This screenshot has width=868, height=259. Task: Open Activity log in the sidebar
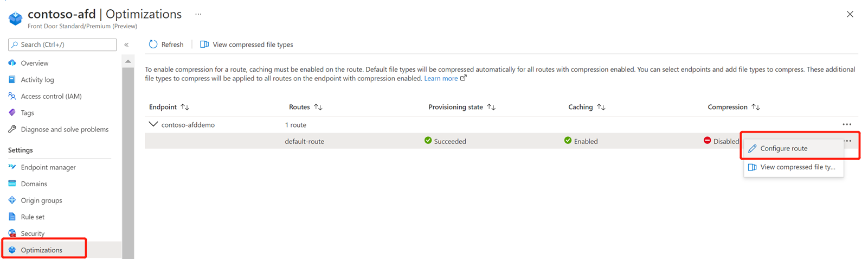[x=37, y=80]
